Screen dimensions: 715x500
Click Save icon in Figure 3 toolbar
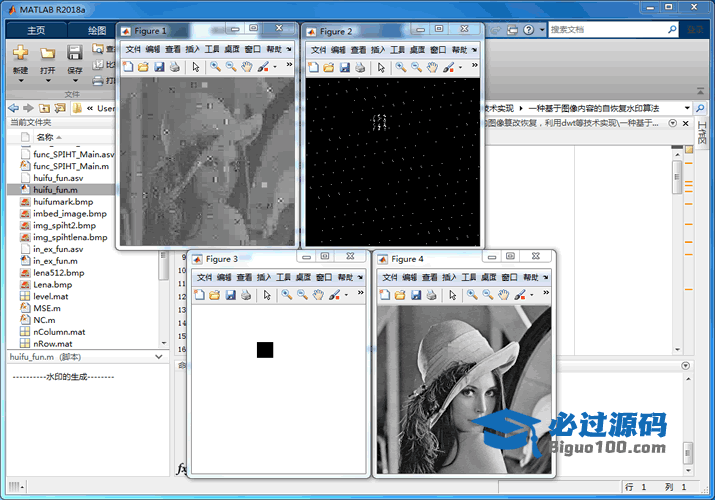point(230,295)
